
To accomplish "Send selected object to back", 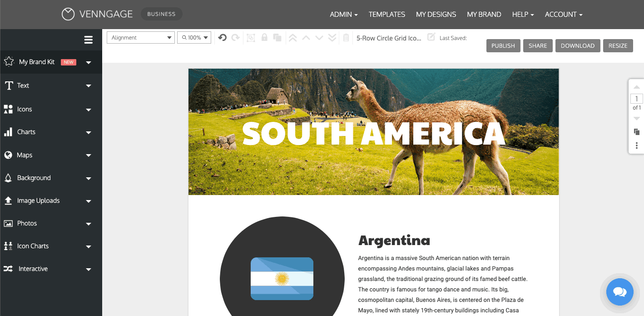I will [x=332, y=38].
